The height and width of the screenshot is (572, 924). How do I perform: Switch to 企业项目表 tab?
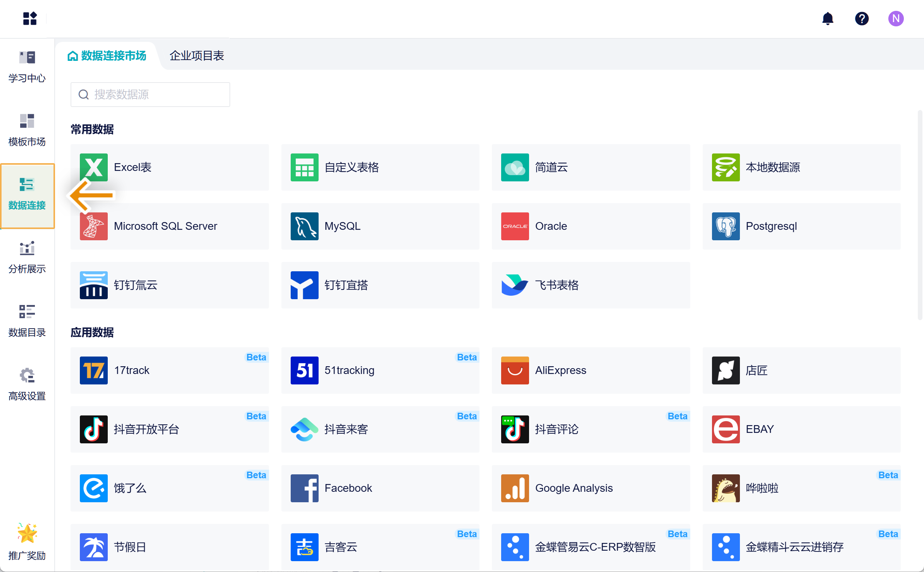click(x=197, y=56)
